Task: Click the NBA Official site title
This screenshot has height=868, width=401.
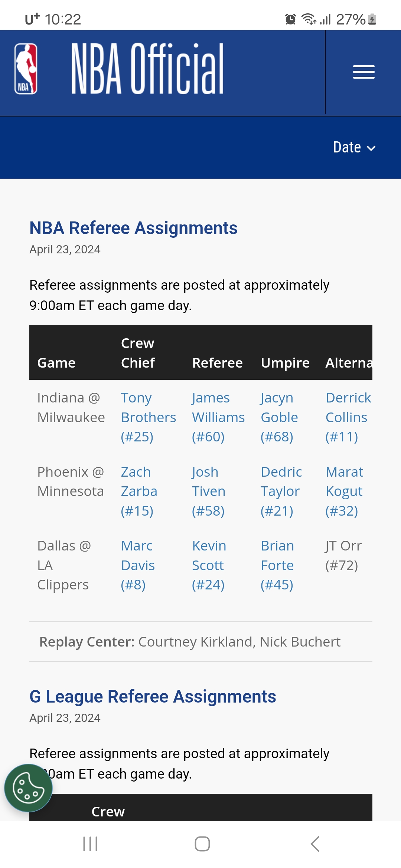Action: [x=147, y=69]
